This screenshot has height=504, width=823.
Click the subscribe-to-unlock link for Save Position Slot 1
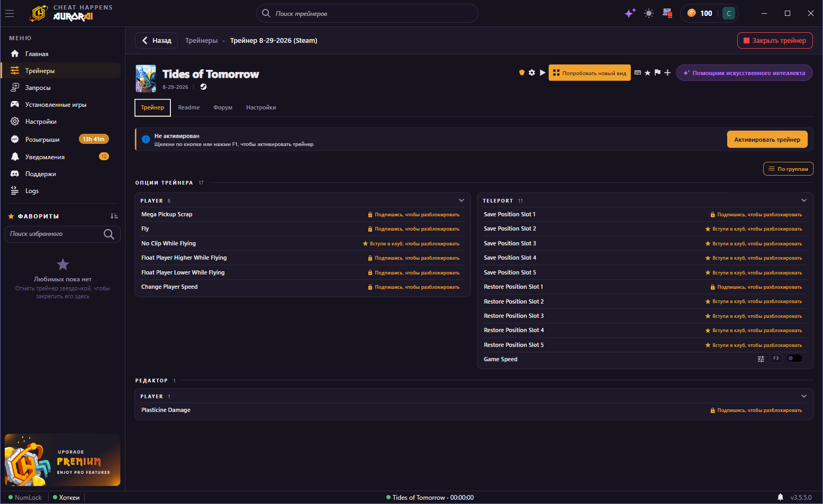tap(756, 215)
